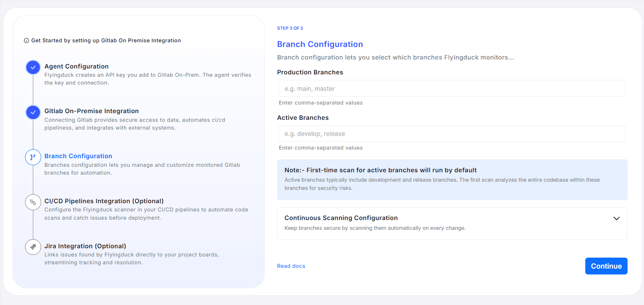Focus the Production Branches input field

coord(452,88)
